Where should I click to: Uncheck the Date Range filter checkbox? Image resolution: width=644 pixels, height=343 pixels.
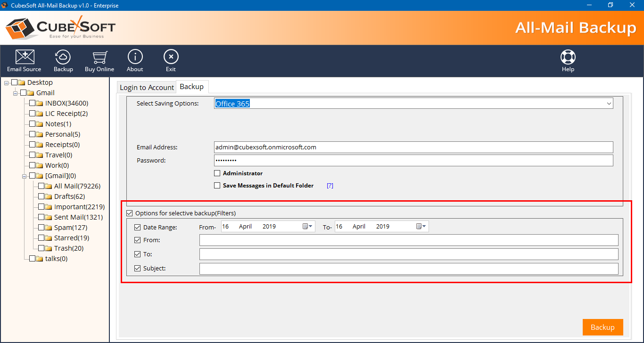pyautogui.click(x=138, y=228)
